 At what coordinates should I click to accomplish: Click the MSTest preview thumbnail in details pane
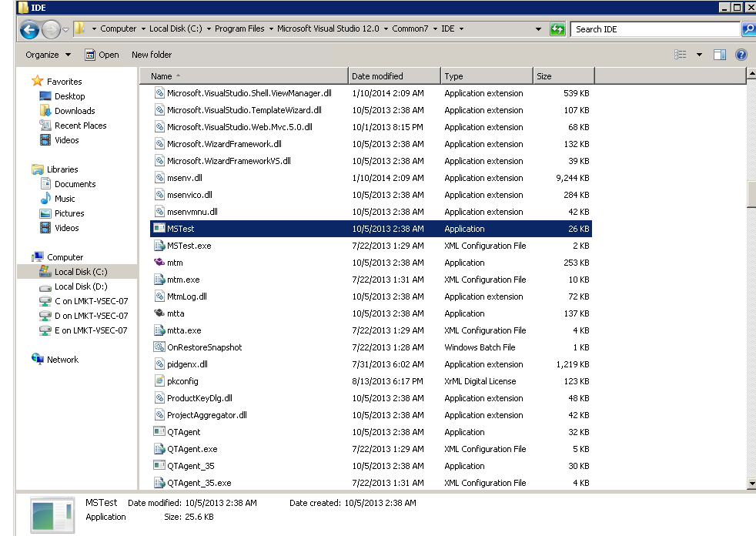point(52,515)
